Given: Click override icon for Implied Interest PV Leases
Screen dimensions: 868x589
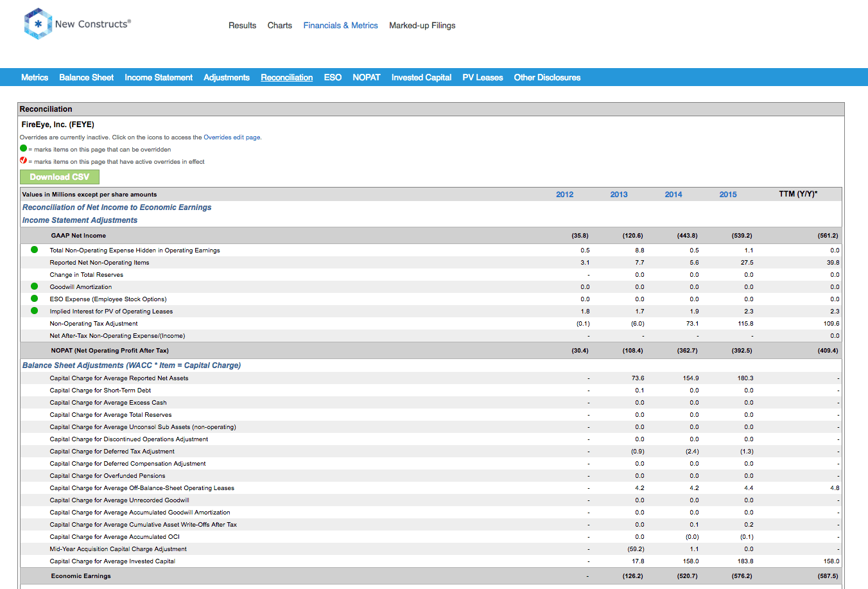Looking at the screenshot, I should [35, 311].
